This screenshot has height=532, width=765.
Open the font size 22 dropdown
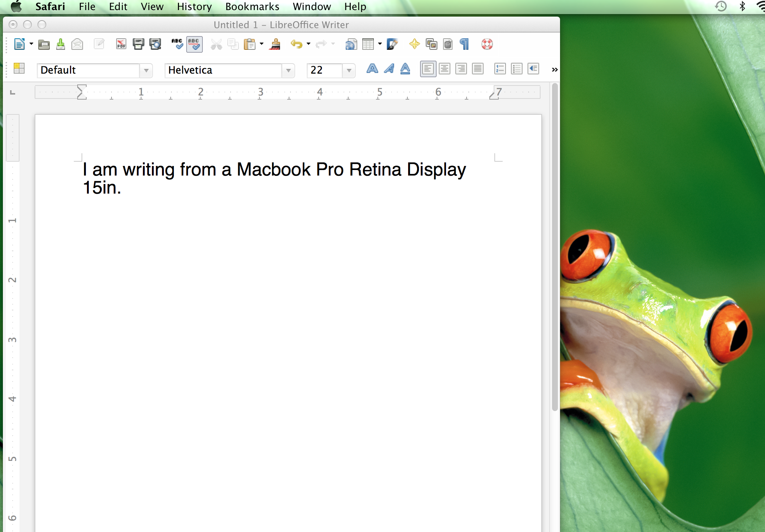[349, 70]
